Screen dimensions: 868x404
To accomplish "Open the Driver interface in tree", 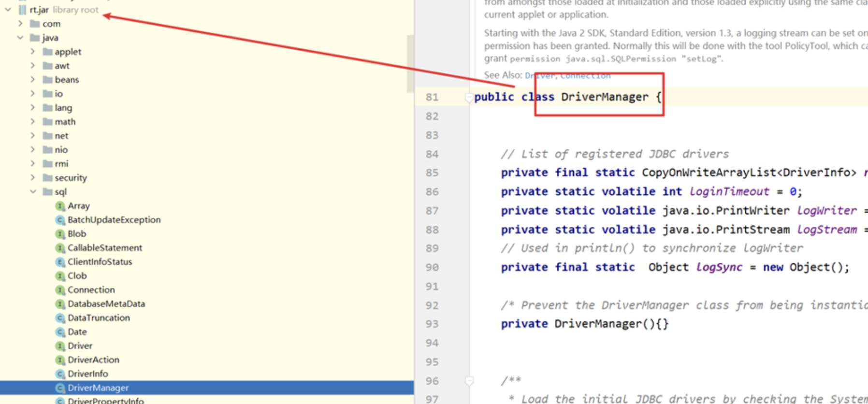I will [80, 346].
